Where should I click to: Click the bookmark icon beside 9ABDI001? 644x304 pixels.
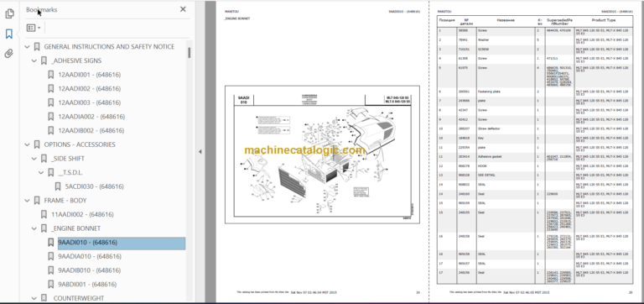tap(51, 285)
